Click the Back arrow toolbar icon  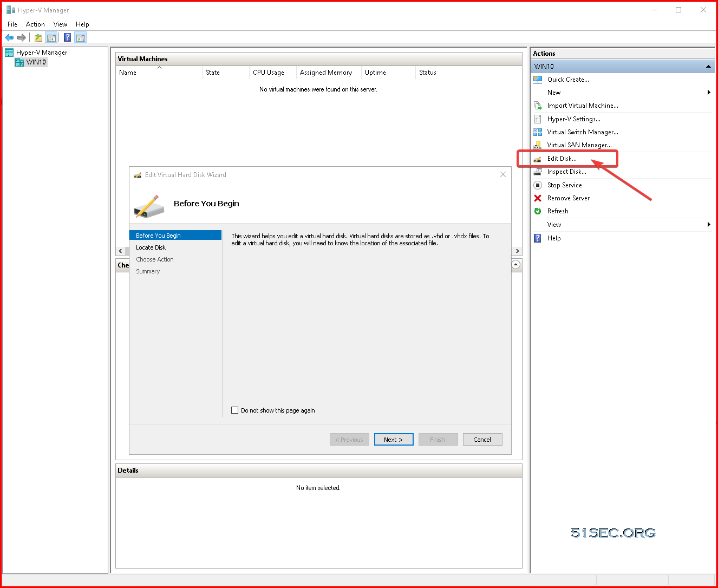pos(9,37)
